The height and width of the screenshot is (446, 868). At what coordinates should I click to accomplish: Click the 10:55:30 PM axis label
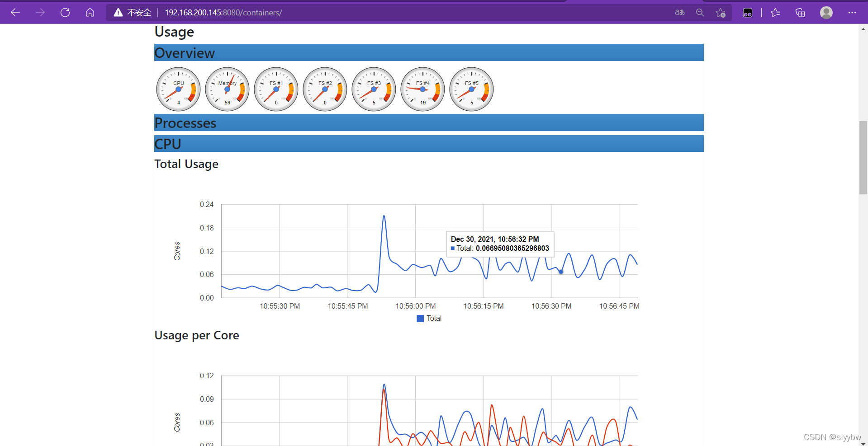[280, 306]
